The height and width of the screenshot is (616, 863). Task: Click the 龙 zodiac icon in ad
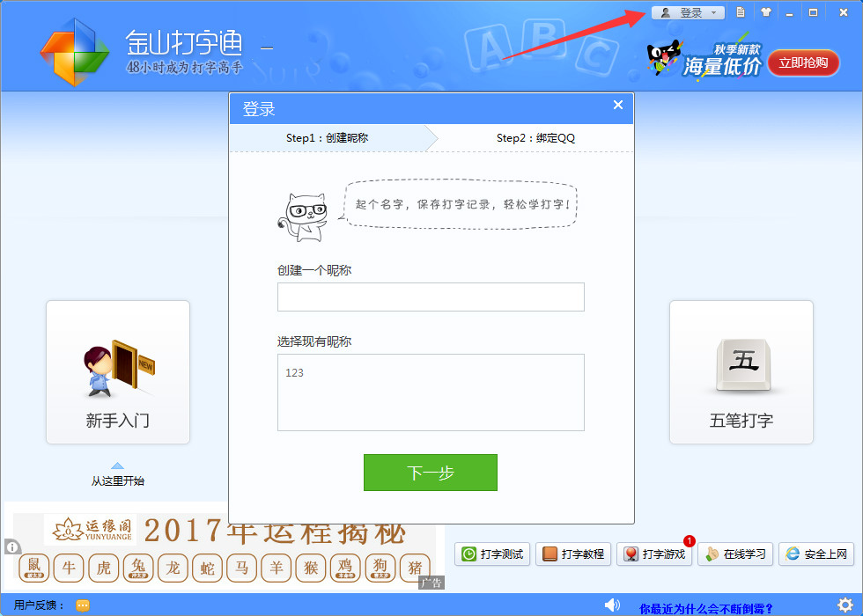click(173, 568)
